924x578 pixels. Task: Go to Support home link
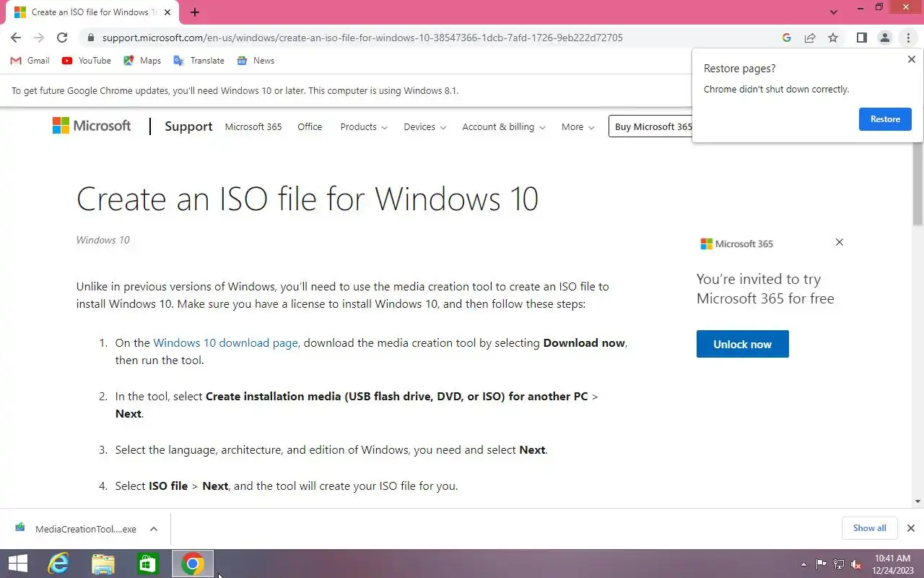188,126
